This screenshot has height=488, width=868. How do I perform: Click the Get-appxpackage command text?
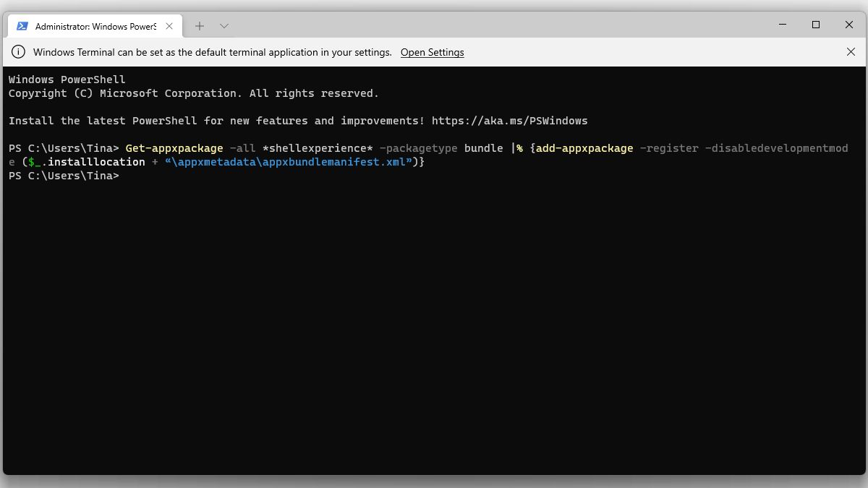coord(174,148)
